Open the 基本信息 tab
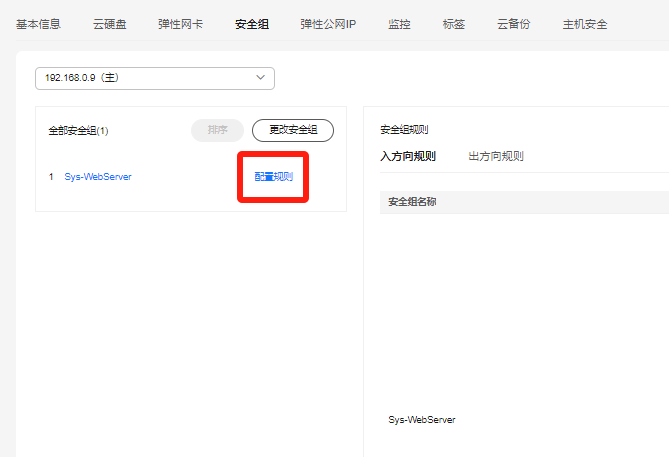The image size is (669, 457). tap(38, 24)
